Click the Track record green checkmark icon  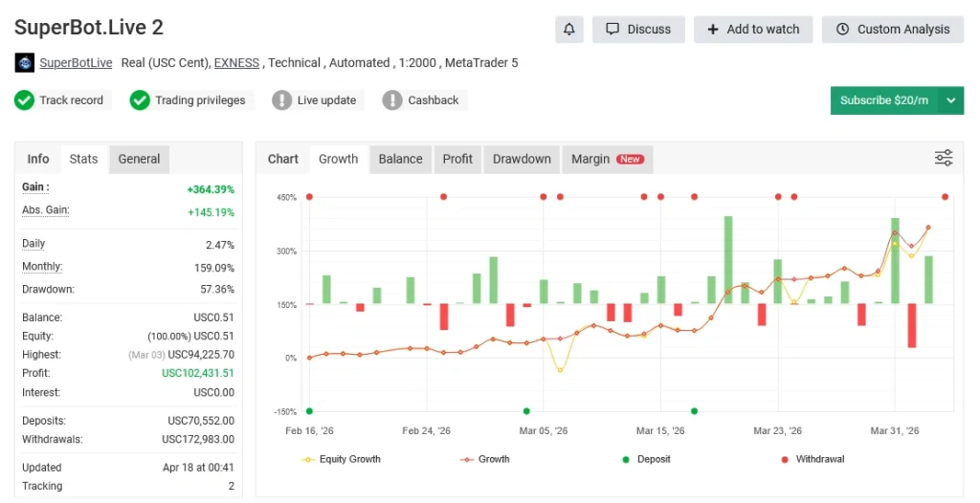24,100
